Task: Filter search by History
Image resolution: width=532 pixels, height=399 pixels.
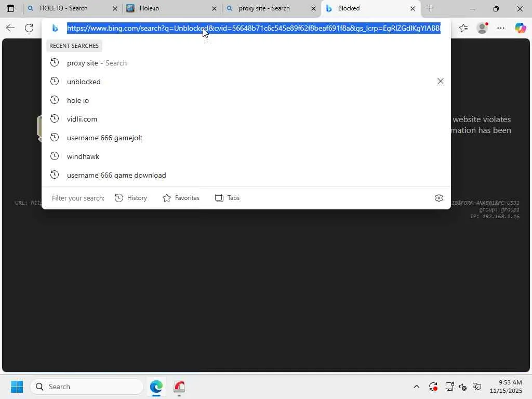Action: (131, 198)
